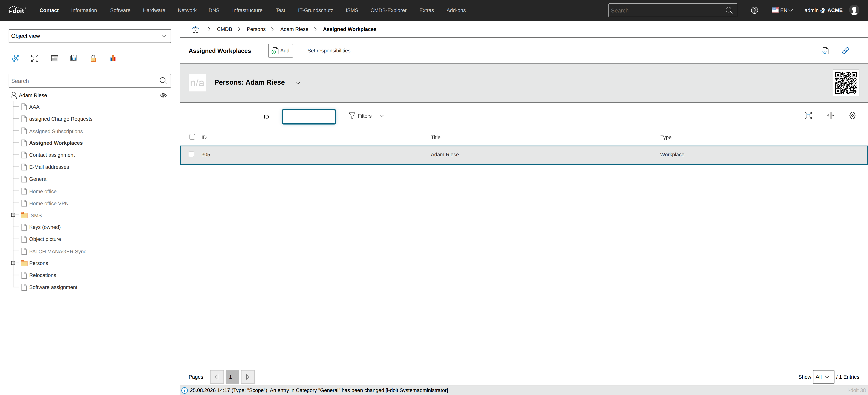Viewport: 868px width, 395px height.
Task: Open the CMDB-Explorer menu
Action: pyautogui.click(x=388, y=11)
